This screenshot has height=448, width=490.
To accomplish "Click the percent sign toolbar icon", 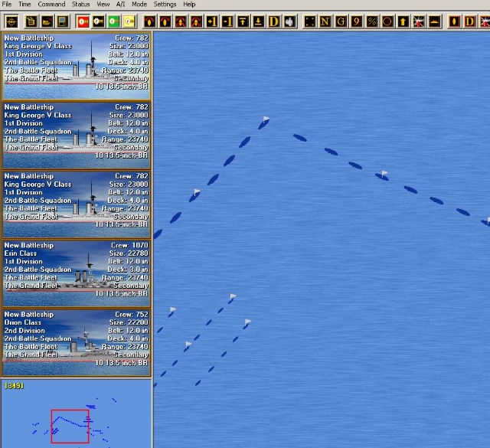I will point(372,21).
